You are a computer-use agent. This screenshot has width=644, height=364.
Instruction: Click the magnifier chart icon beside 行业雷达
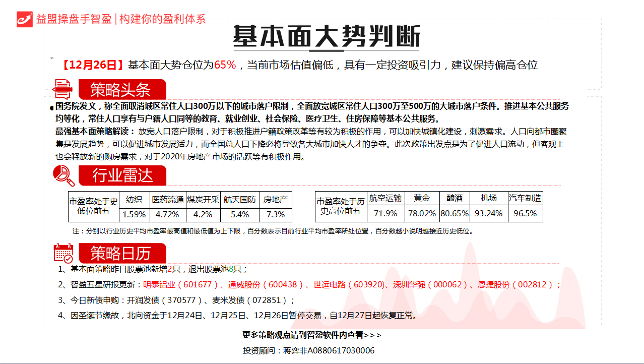[x=63, y=175]
